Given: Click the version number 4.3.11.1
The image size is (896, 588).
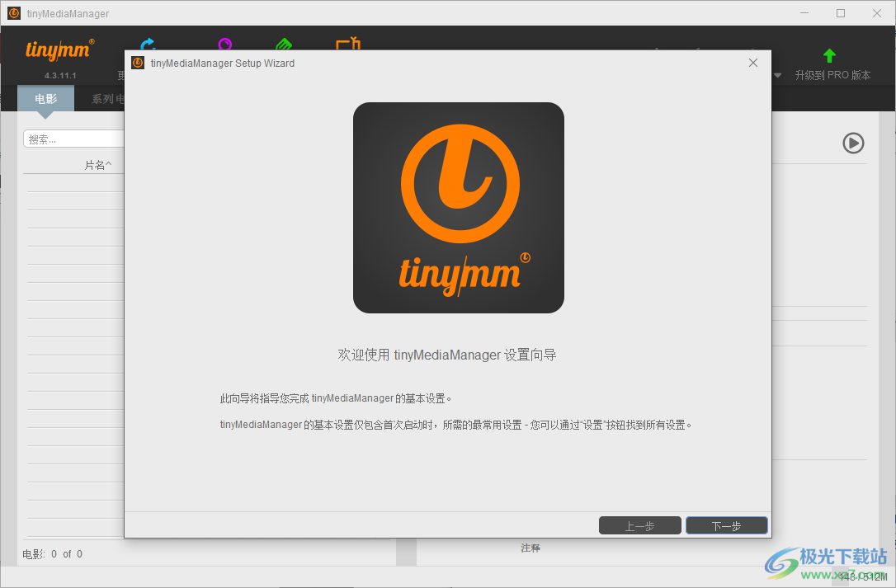Looking at the screenshot, I should (60, 75).
